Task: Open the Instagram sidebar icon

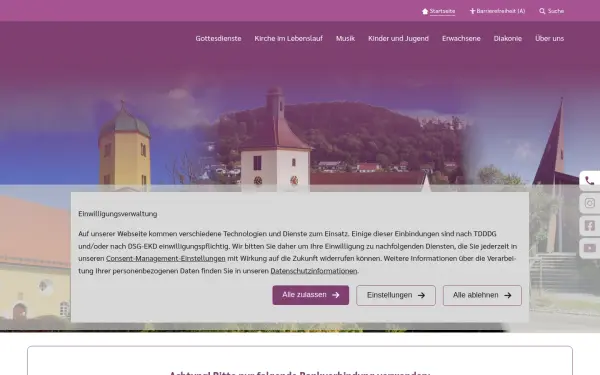Action: pyautogui.click(x=590, y=203)
